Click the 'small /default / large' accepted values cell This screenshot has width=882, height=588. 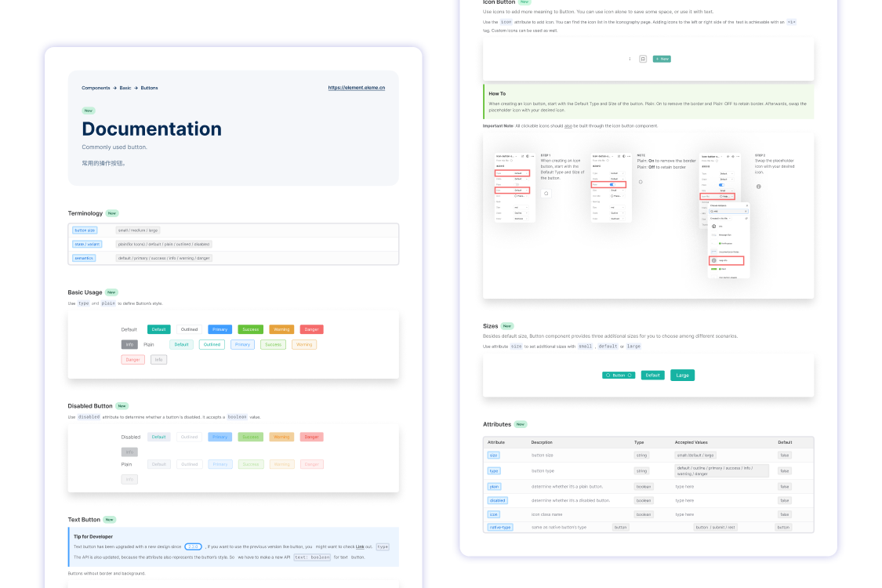pos(695,456)
